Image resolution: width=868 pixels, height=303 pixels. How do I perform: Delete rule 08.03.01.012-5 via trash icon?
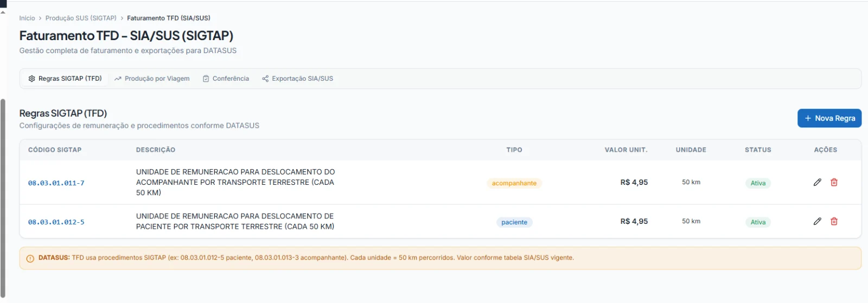point(834,221)
